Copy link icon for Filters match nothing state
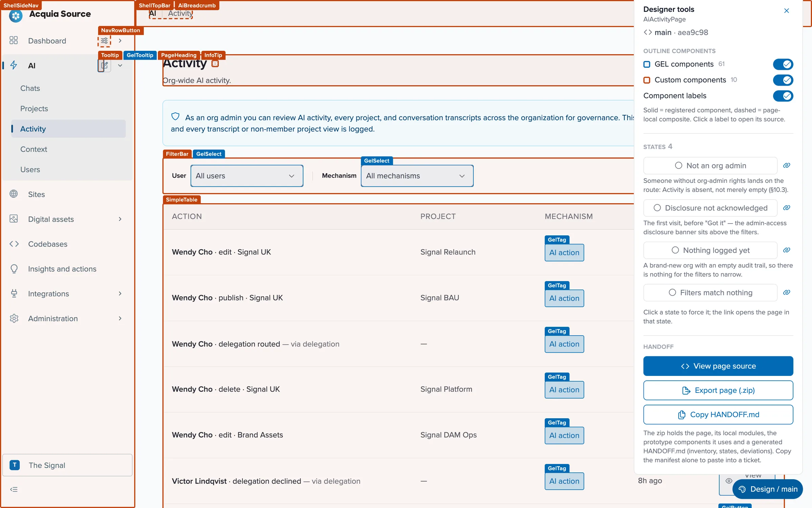Screen dimensions: 812x508 [x=787, y=292]
